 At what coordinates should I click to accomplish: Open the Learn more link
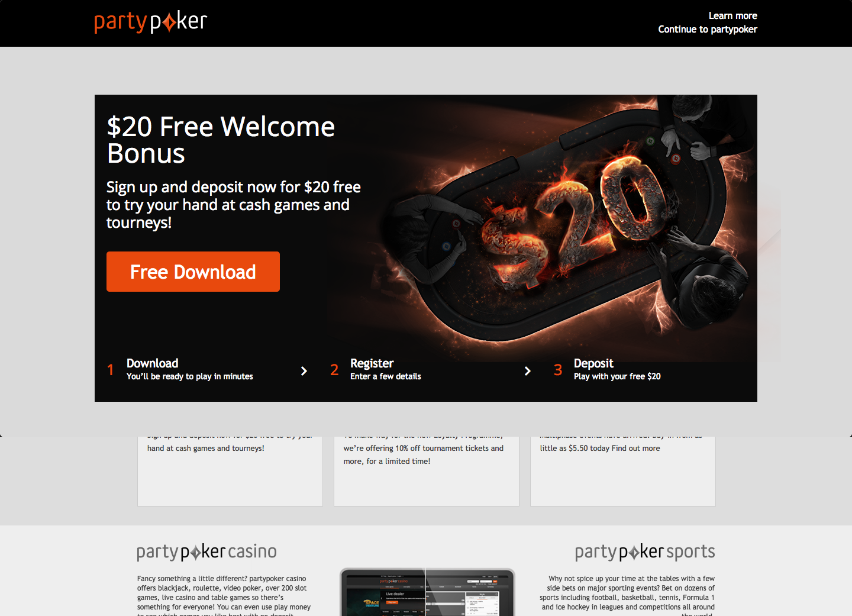[x=732, y=15]
